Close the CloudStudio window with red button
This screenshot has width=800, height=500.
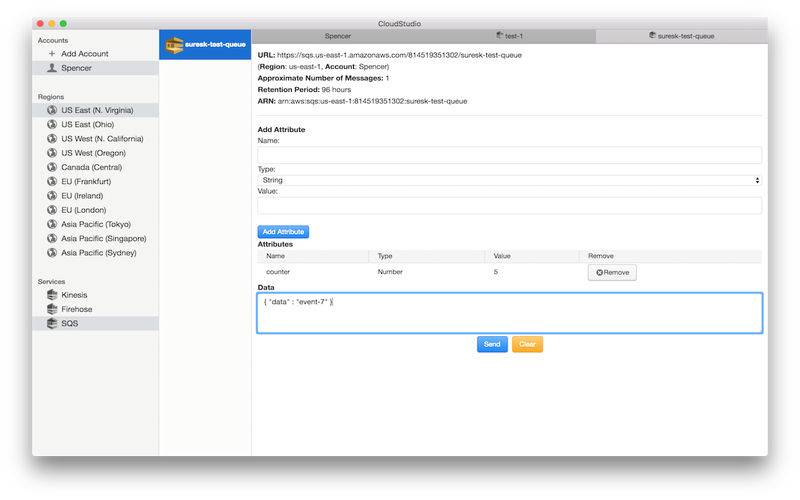pyautogui.click(x=40, y=23)
